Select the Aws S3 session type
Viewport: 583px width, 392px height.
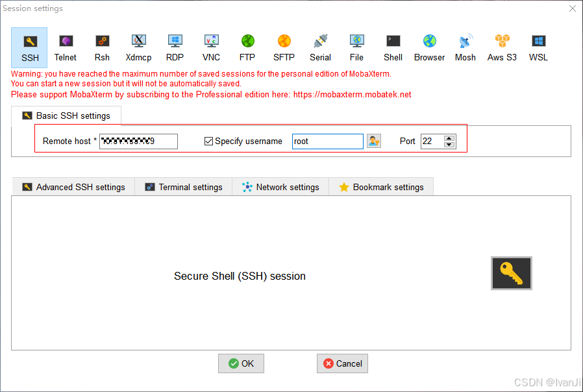coord(502,47)
